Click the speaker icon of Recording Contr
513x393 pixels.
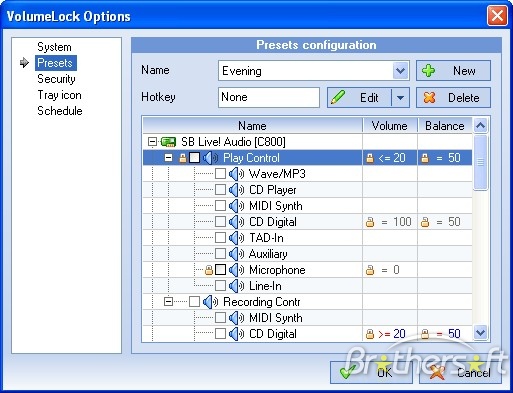[x=210, y=302]
